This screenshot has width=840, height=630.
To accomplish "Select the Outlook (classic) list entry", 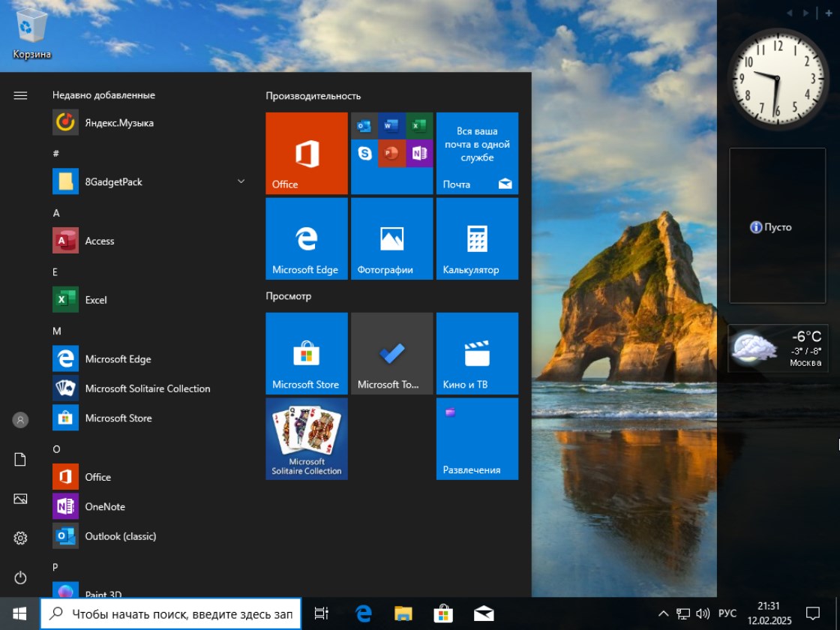I will [x=120, y=536].
